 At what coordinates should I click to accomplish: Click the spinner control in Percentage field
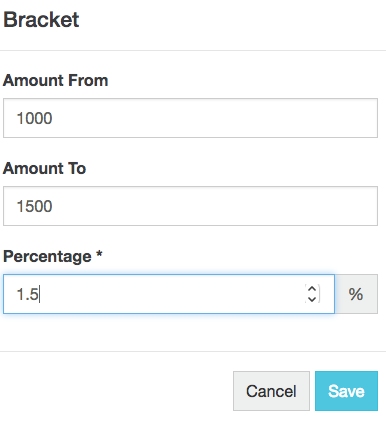[x=312, y=294]
